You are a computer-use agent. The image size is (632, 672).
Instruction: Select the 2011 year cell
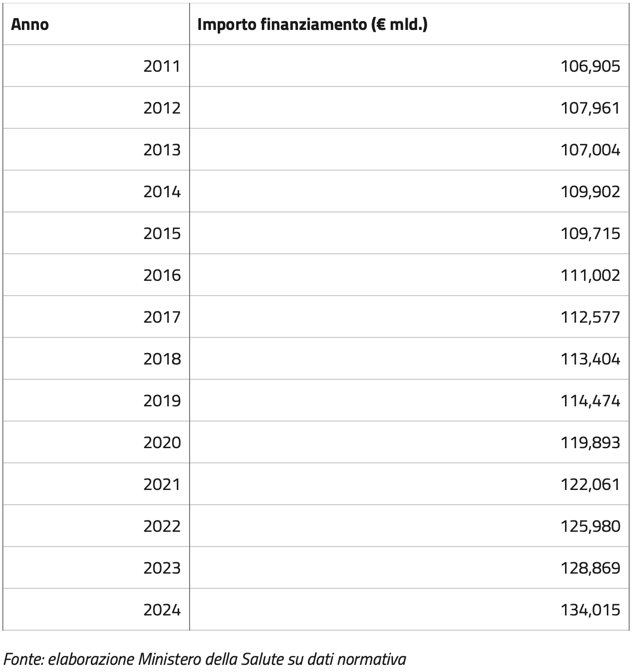162,66
